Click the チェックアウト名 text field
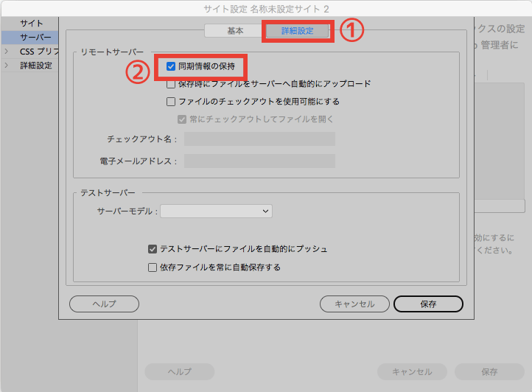532x392 pixels. 259,139
